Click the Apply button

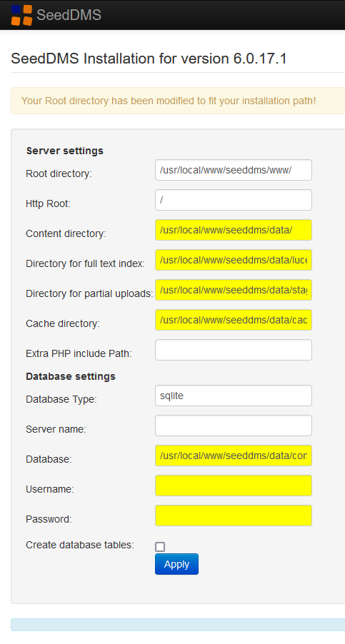176,564
